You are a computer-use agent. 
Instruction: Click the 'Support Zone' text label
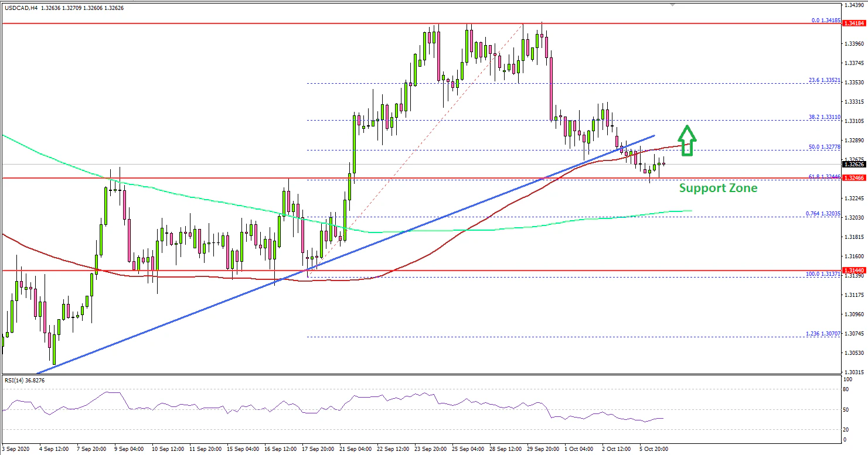click(718, 188)
